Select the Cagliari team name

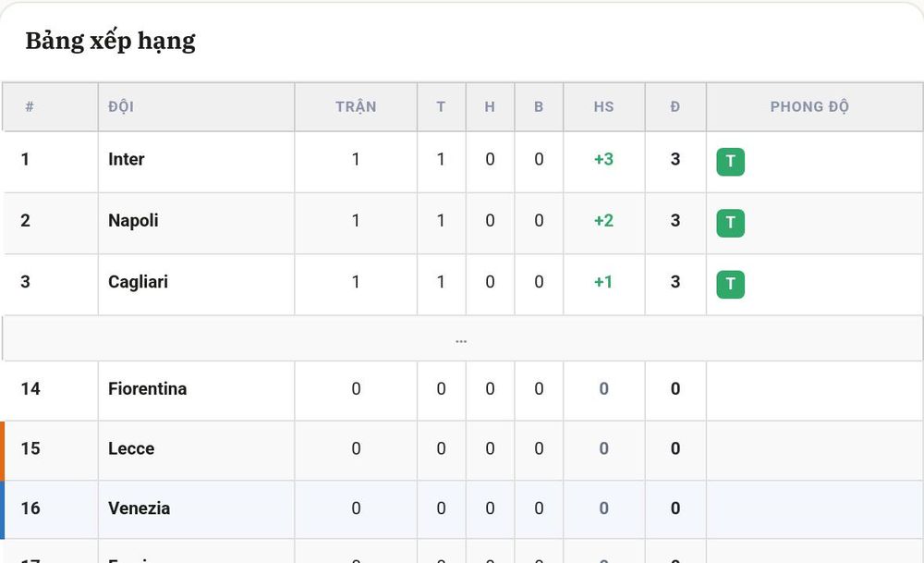coord(138,282)
